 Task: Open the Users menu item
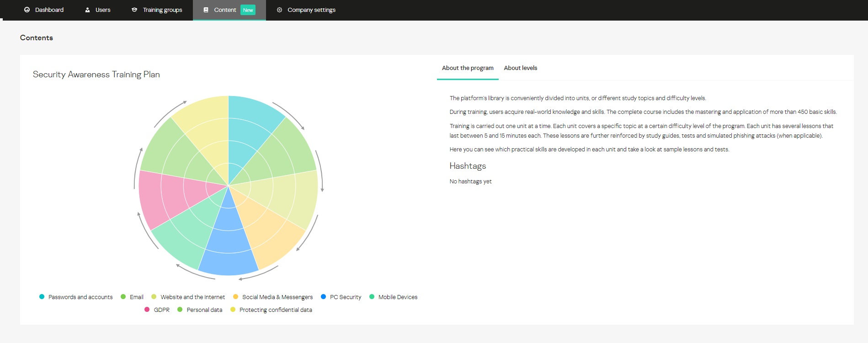(98, 10)
